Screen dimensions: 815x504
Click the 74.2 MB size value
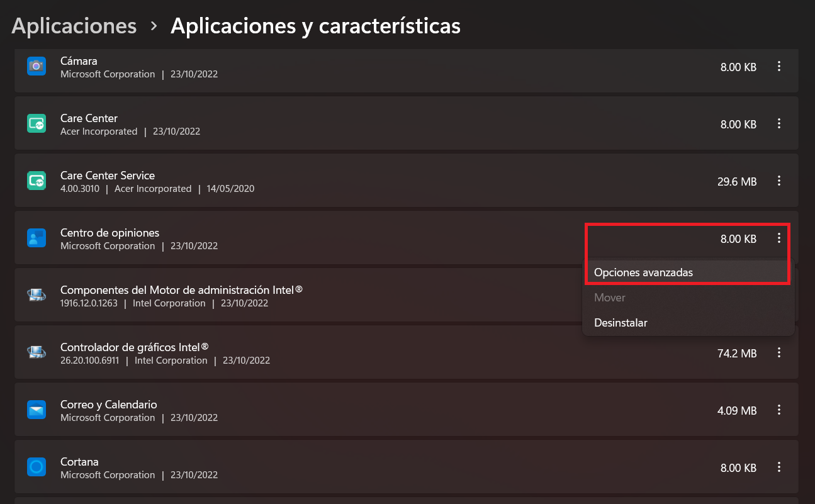737,354
